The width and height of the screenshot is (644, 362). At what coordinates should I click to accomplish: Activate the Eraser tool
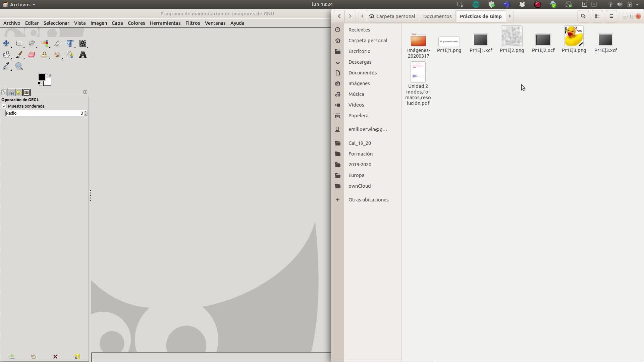click(x=32, y=55)
